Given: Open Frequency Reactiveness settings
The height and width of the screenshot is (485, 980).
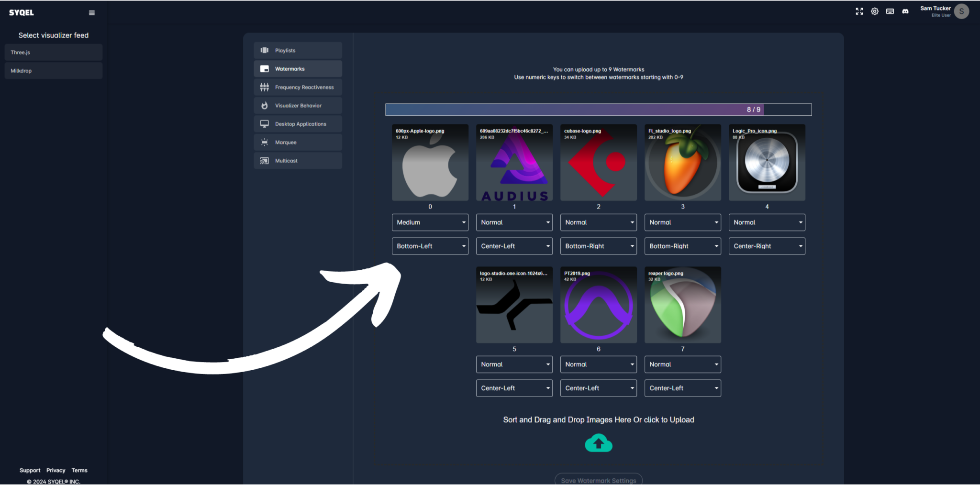Looking at the screenshot, I should (x=298, y=87).
